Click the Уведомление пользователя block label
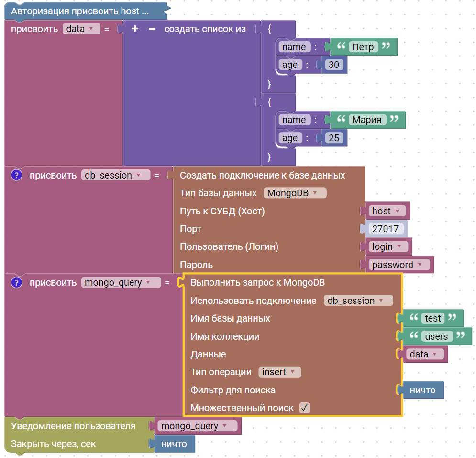Screen dimensions: 476x458 pos(73,426)
